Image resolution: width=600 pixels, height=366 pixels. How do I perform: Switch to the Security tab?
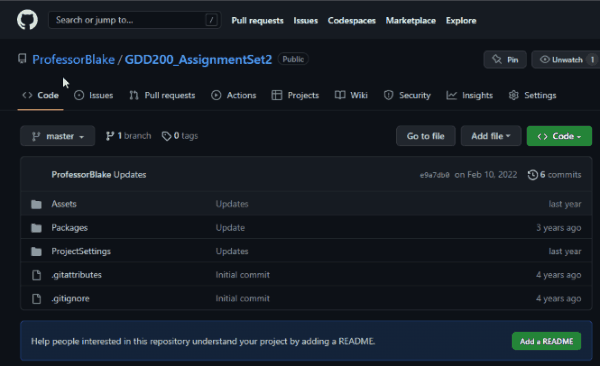[407, 95]
